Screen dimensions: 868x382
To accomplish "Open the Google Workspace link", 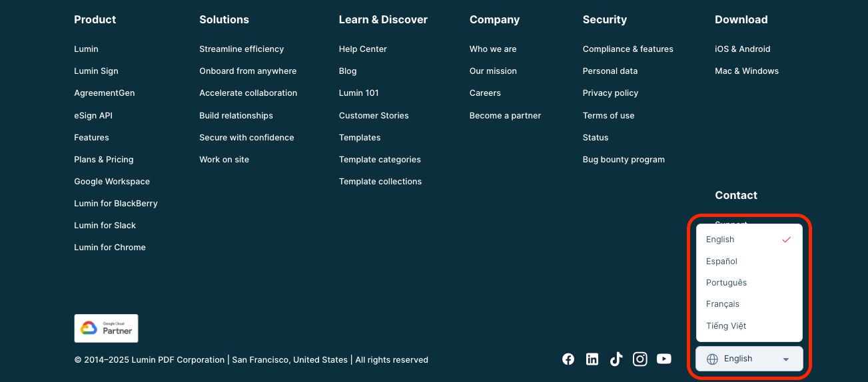I will pyautogui.click(x=112, y=182).
